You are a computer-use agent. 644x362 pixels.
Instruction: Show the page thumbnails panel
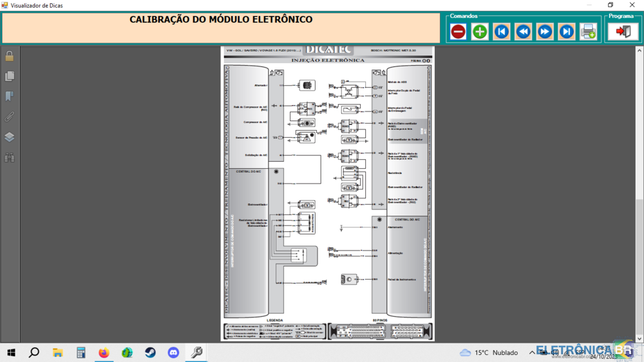coord(10,77)
